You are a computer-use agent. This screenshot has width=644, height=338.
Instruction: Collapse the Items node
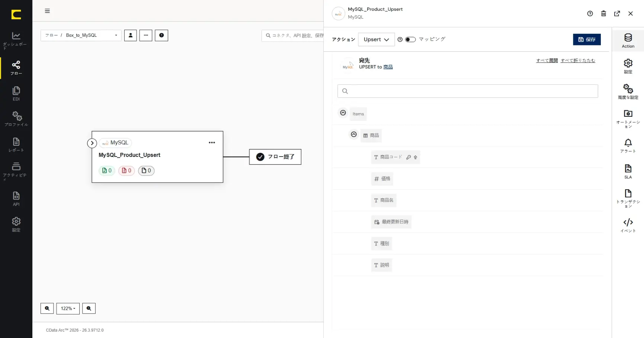(343, 113)
